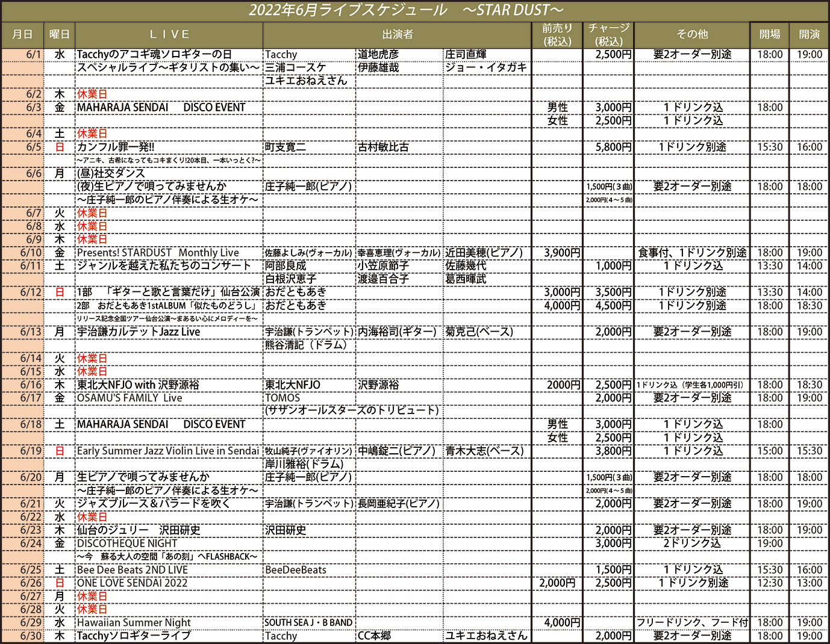Screen dimensions: 830x644
Task: Click "ジャズブルース＆バラードを吹く" event
Action: [x=153, y=503]
